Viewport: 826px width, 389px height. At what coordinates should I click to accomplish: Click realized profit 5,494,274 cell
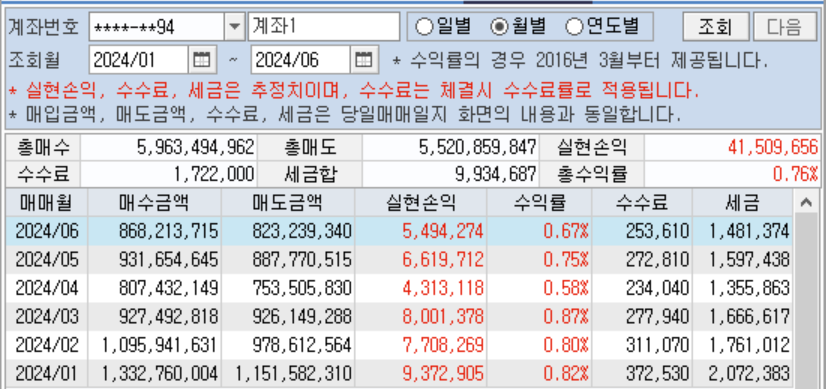[x=421, y=231]
